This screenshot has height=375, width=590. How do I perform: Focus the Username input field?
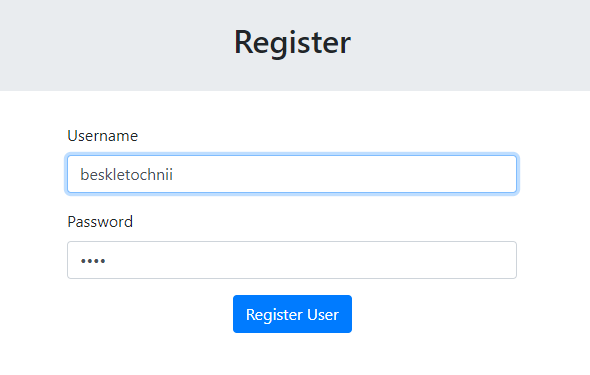click(292, 174)
